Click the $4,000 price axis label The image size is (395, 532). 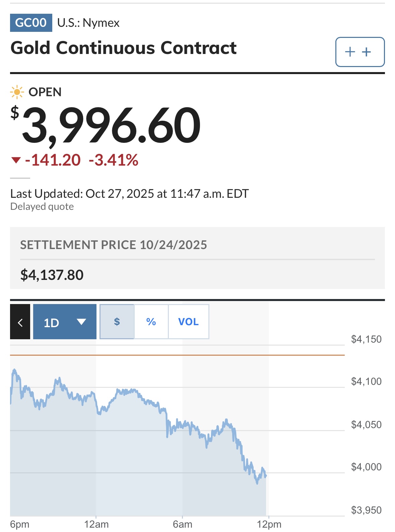[x=366, y=467]
